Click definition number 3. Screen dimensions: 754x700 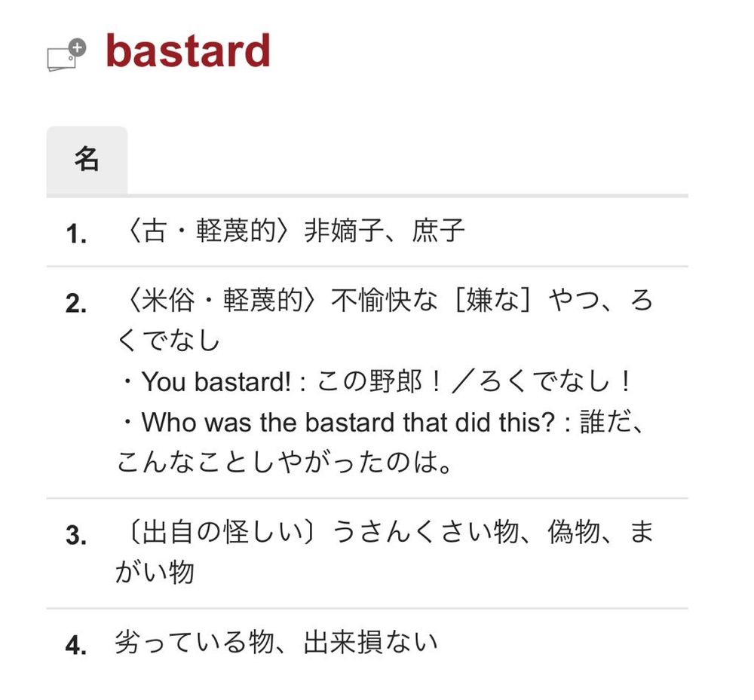click(x=76, y=535)
